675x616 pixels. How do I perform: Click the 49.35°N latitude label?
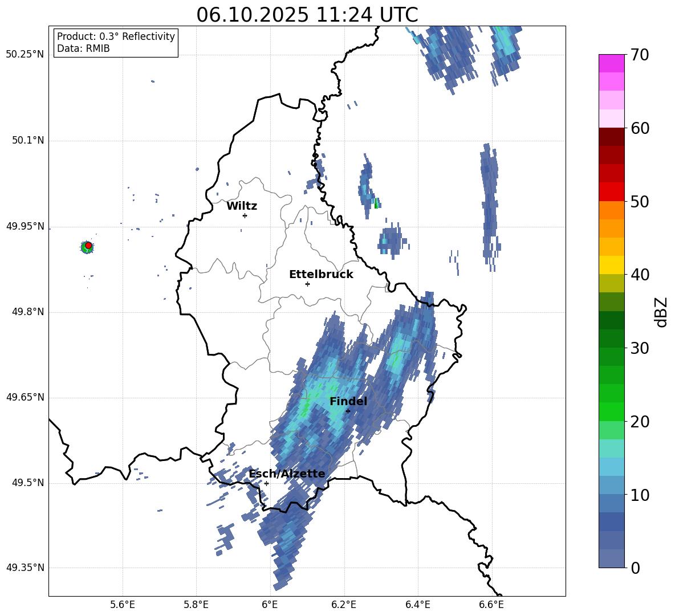[x=25, y=568]
